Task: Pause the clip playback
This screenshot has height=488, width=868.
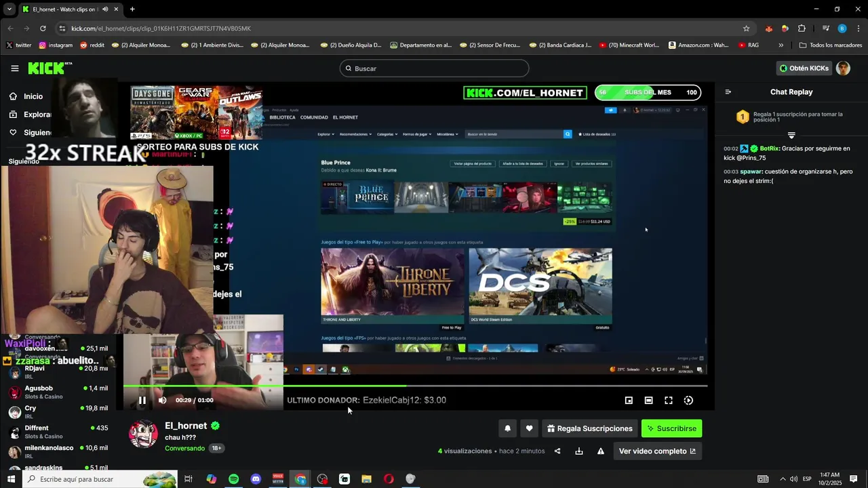Action: [x=142, y=400]
